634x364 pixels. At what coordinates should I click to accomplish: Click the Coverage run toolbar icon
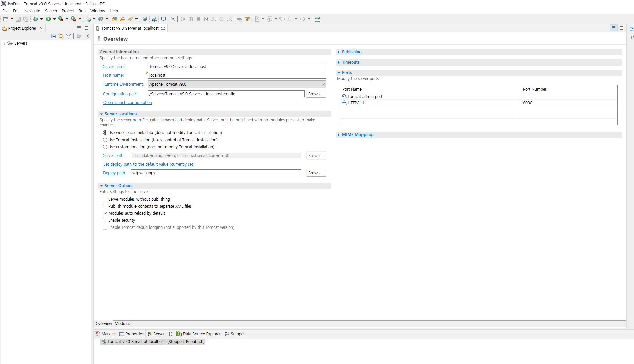click(61, 19)
